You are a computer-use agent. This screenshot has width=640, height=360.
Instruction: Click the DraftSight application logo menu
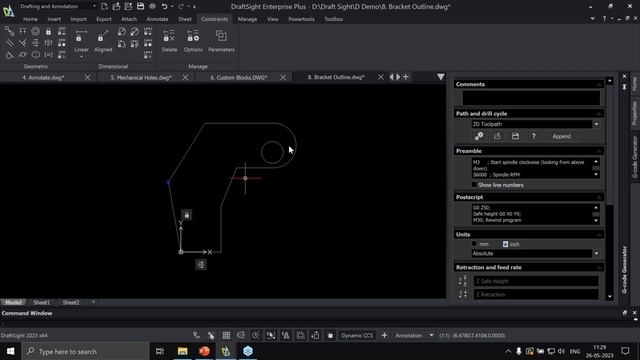point(9,11)
